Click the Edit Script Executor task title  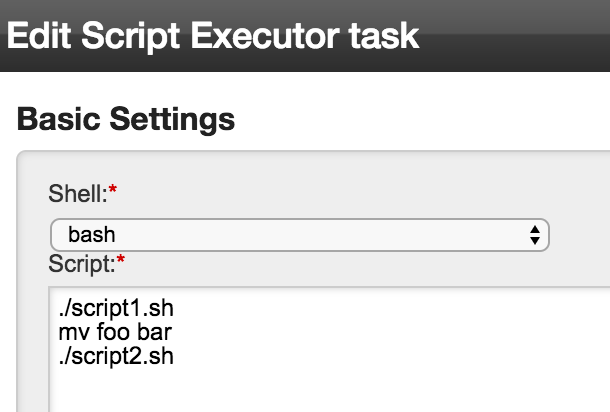(213, 36)
